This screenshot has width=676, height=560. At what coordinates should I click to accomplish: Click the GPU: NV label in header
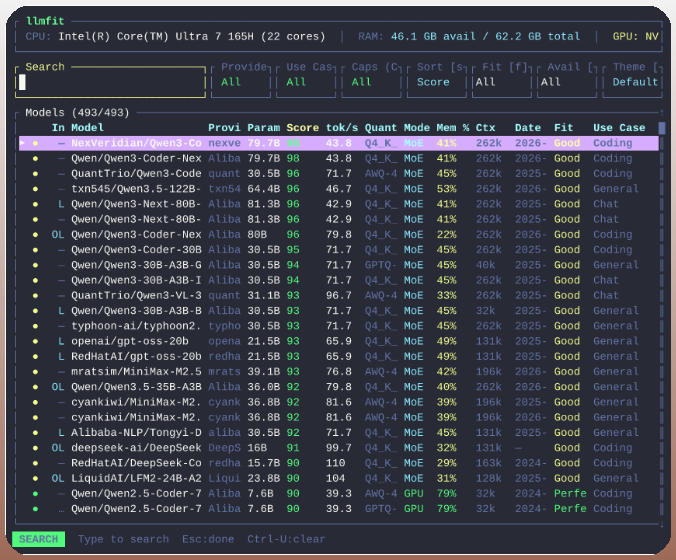pos(635,36)
